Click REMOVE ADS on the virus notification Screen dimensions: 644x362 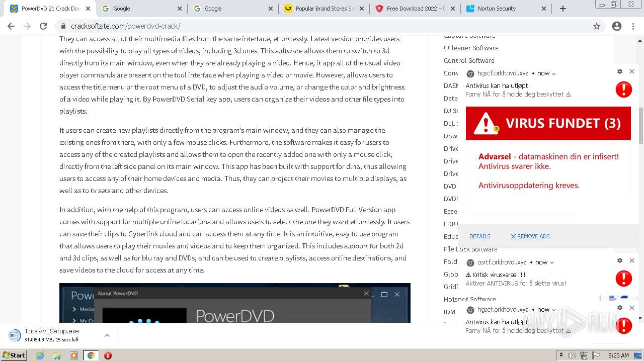[530, 236]
